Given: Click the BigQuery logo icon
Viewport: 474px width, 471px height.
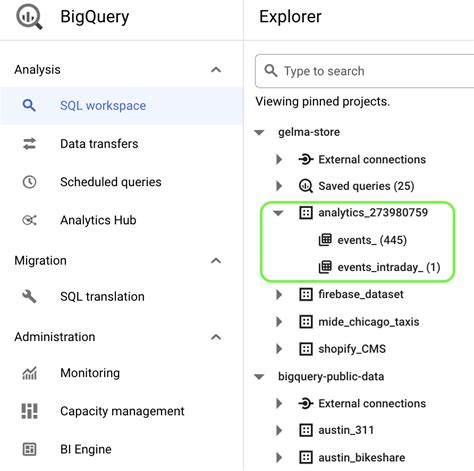Looking at the screenshot, I should coord(29,17).
